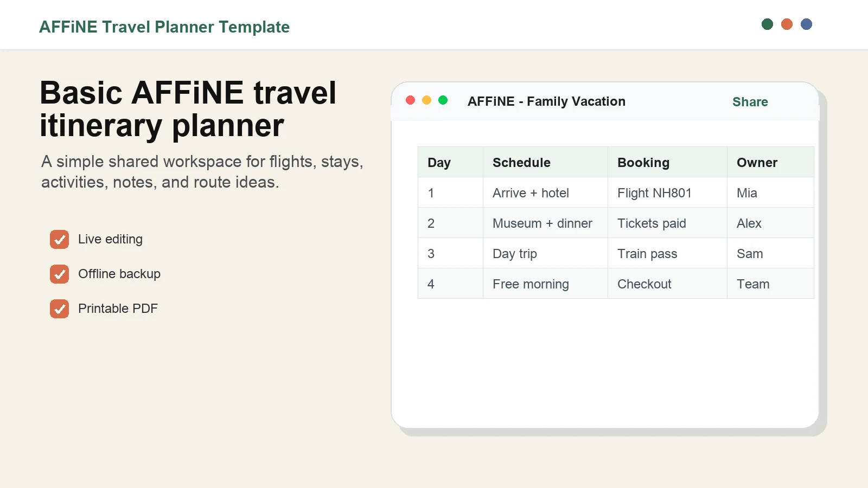Screen dimensions: 868x488
Task: Click the AFFiNE Travel Planner Template title
Action: click(164, 27)
